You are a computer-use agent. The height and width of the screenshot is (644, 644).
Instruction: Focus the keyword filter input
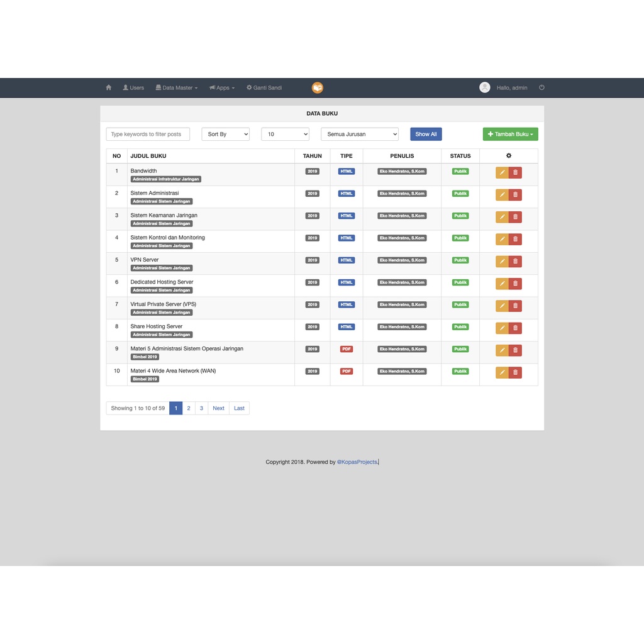click(x=148, y=135)
